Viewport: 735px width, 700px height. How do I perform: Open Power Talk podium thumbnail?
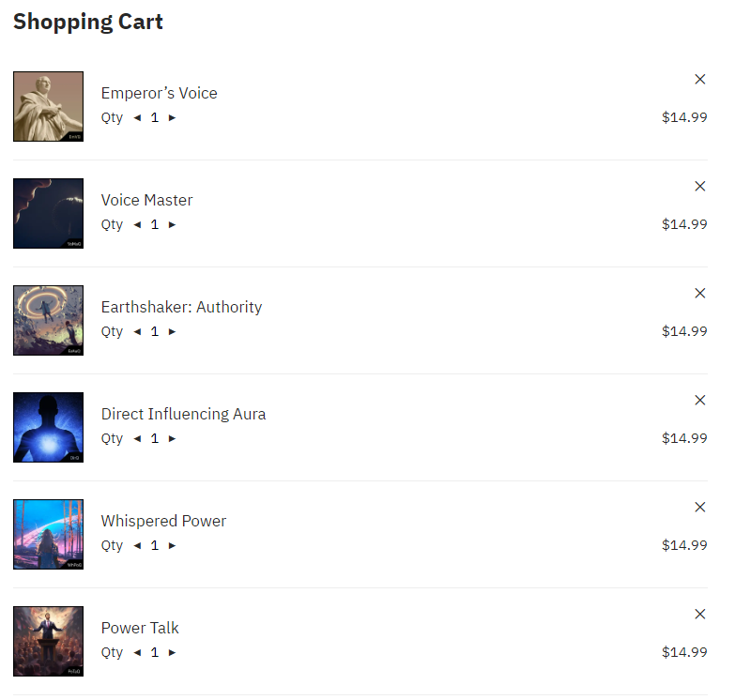[x=48, y=641]
